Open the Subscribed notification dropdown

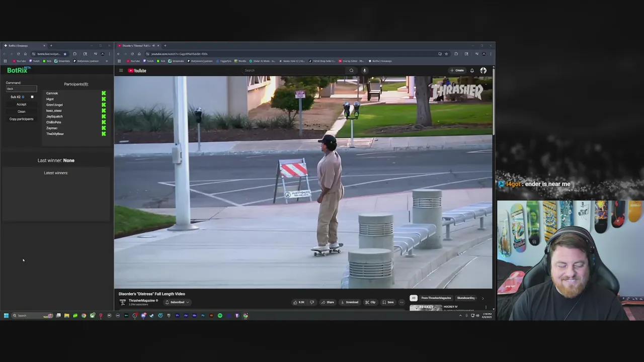point(177,302)
